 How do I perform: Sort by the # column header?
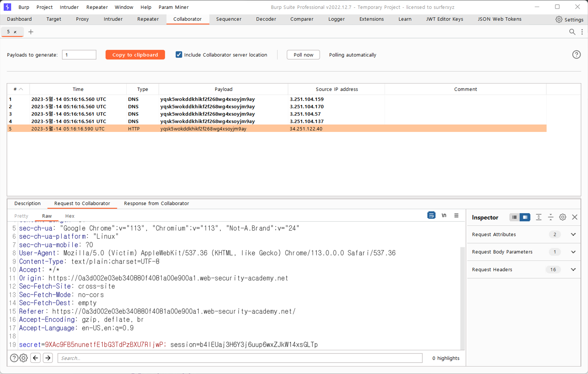(x=18, y=89)
